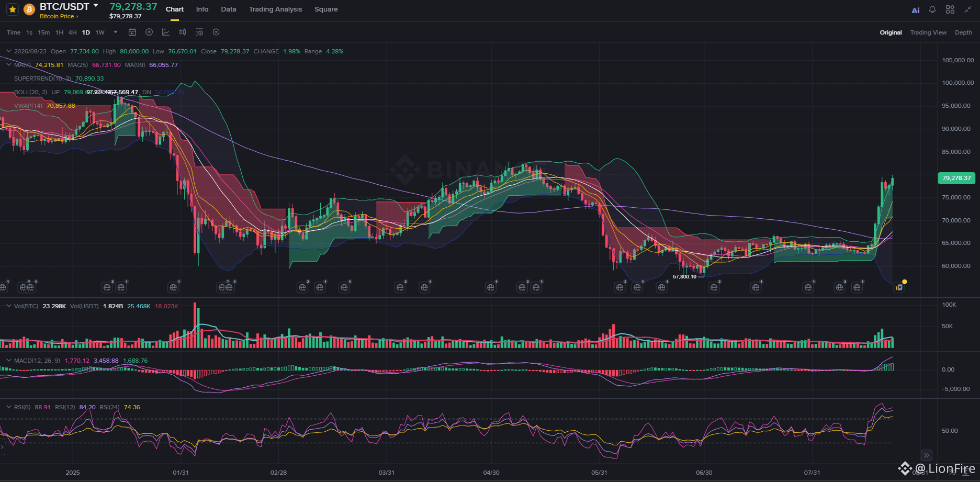Click the RSI(6) indicator label
The image size is (980, 482).
click(x=22, y=407)
